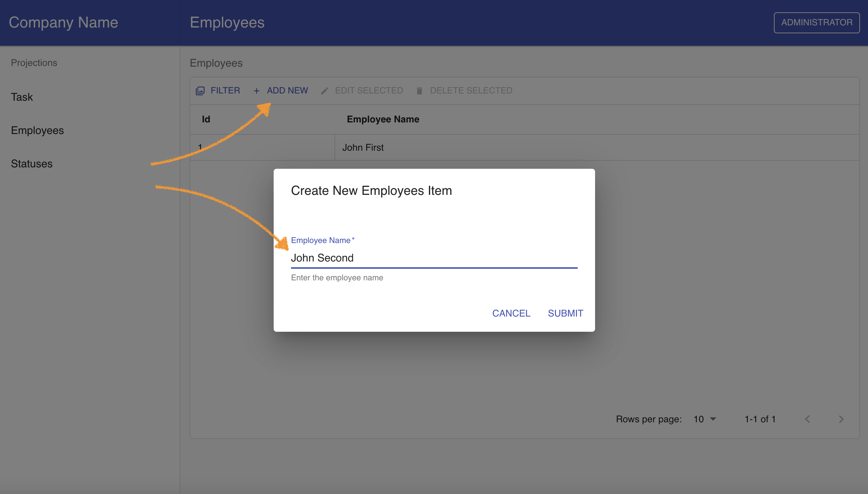The image size is (868, 494).
Task: Click the Employee Name input field
Action: [434, 258]
